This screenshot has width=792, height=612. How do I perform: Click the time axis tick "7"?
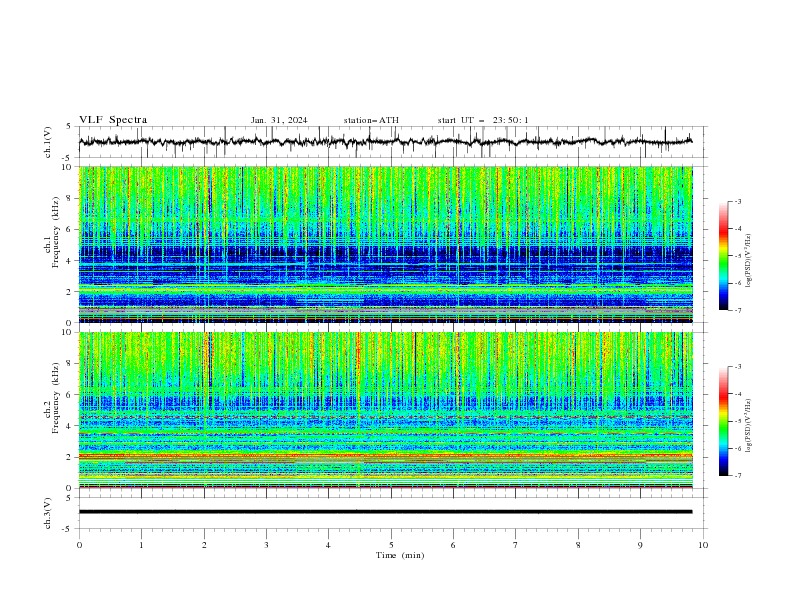tap(516, 545)
